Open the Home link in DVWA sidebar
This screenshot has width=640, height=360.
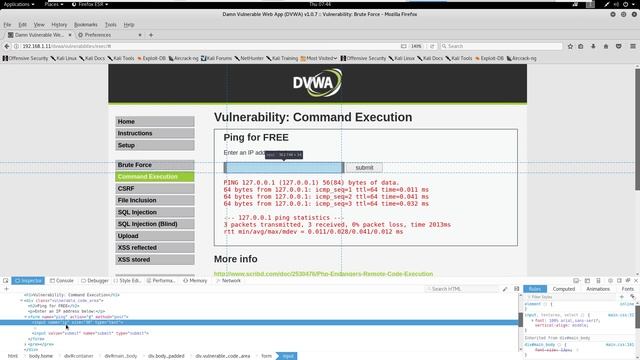155,122
